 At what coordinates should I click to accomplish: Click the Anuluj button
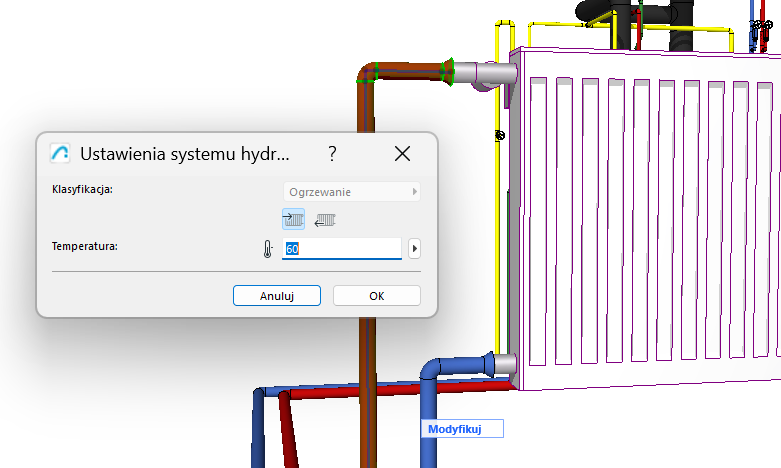pos(277,296)
